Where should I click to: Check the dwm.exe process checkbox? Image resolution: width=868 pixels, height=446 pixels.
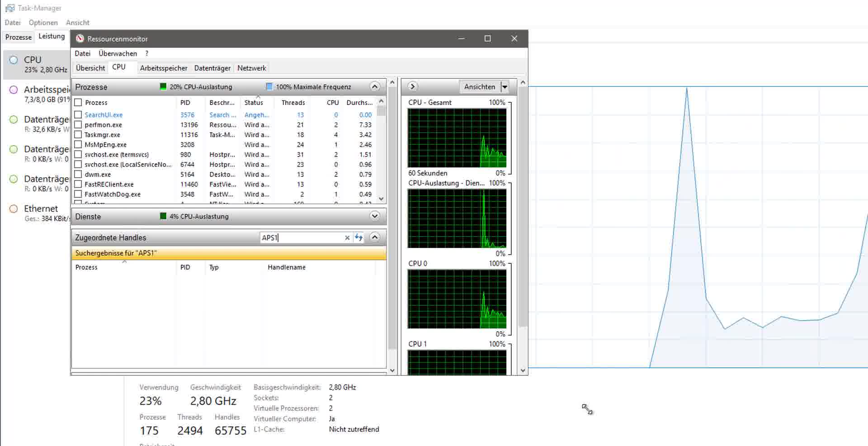78,174
